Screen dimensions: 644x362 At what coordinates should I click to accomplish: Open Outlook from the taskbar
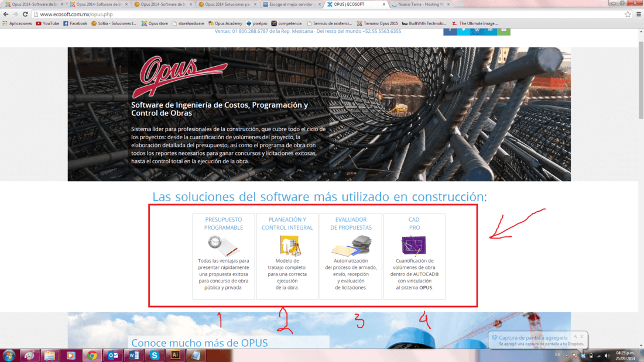click(112, 356)
